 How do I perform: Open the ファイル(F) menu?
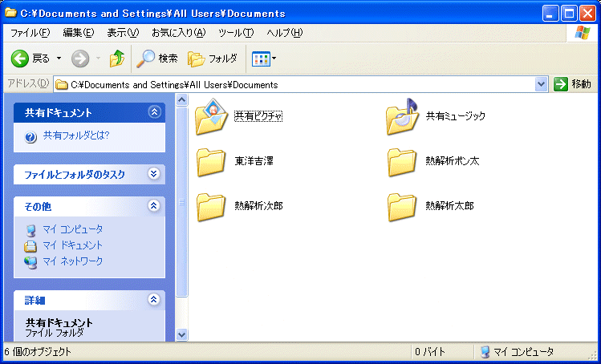click(30, 33)
